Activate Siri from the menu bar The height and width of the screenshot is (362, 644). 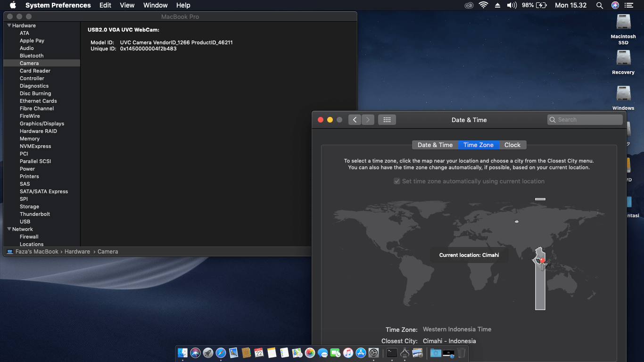(615, 5)
